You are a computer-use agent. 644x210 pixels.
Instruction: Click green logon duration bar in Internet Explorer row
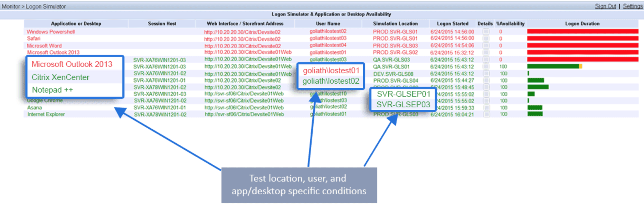click(535, 114)
